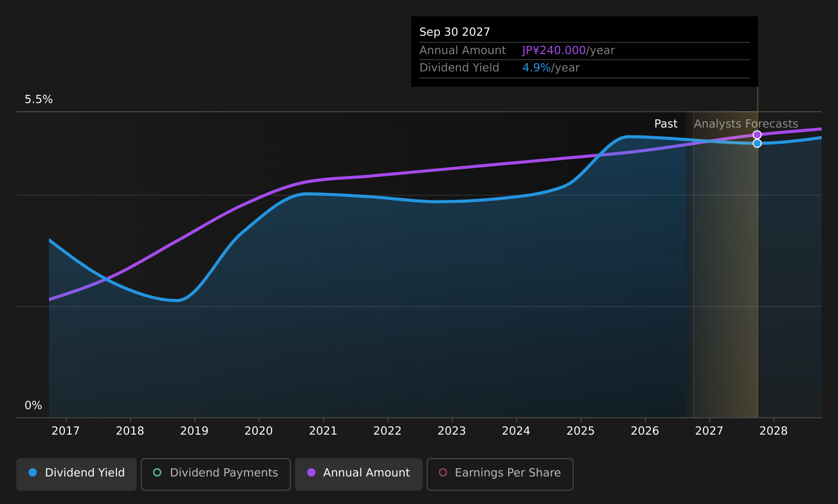838x504 pixels.
Task: Click the purple Annual Amount data point
Action: click(x=757, y=135)
